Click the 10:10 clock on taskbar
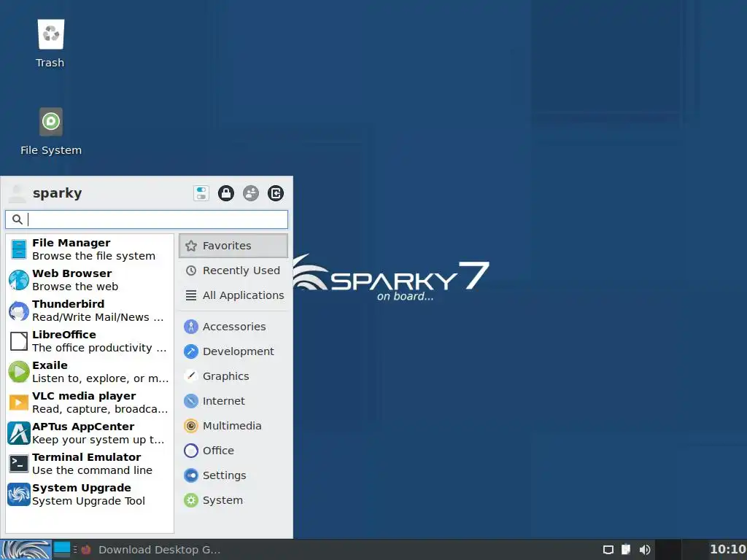Viewport: 747px width, 560px height. click(x=728, y=549)
